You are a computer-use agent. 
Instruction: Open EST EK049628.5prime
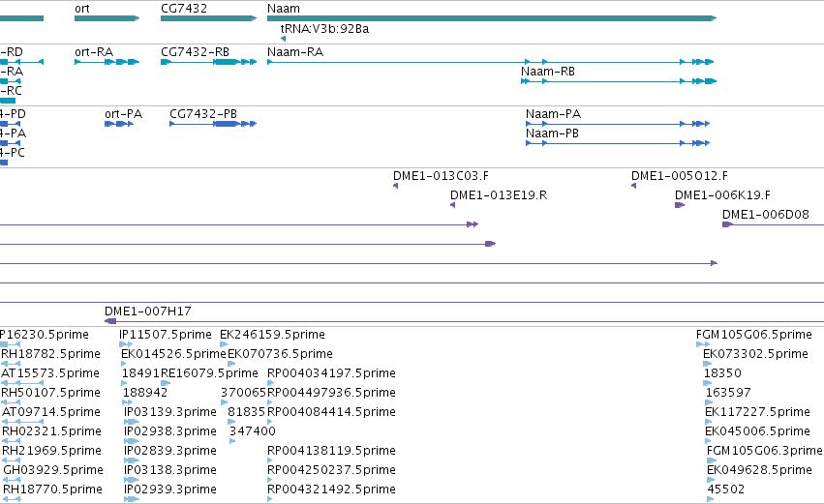pos(759,470)
